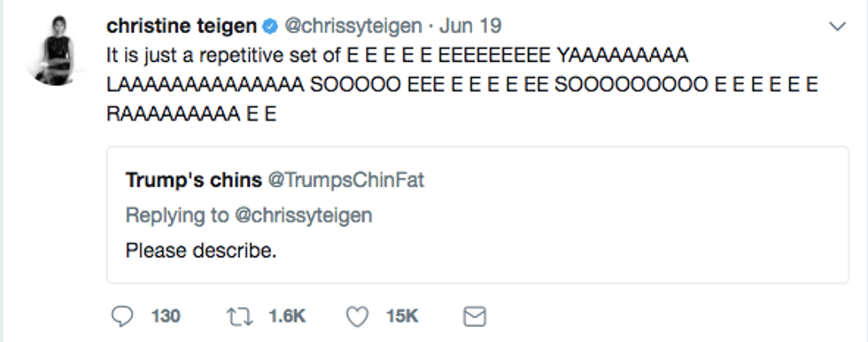Like the tweet with the heart icon
This screenshot has width=868, height=342.
357,316
